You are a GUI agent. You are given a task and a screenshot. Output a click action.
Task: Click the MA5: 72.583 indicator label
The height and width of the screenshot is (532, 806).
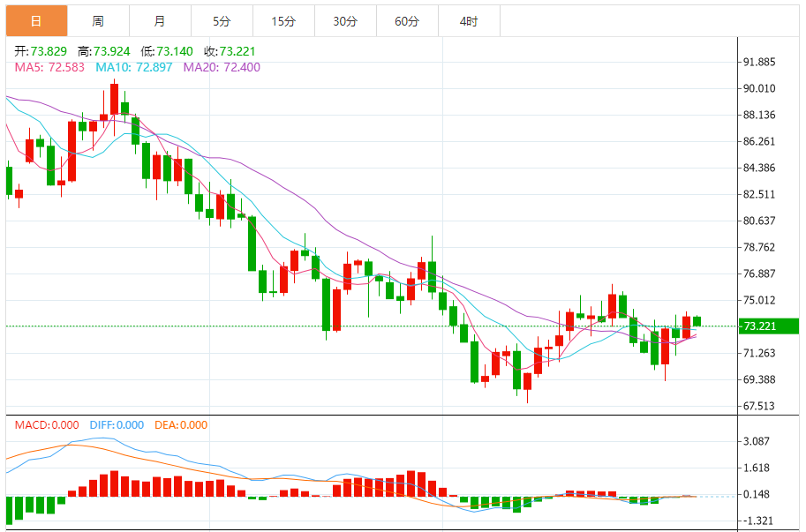(x=49, y=67)
